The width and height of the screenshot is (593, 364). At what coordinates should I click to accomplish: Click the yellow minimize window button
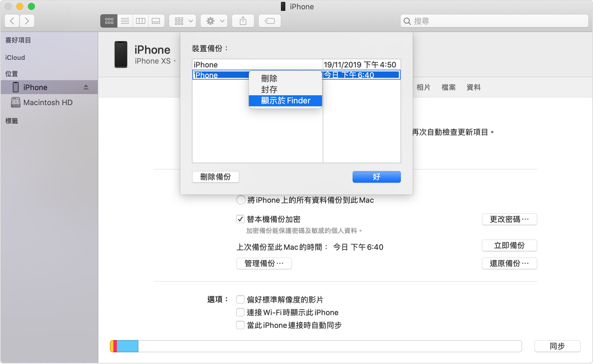[x=20, y=6]
